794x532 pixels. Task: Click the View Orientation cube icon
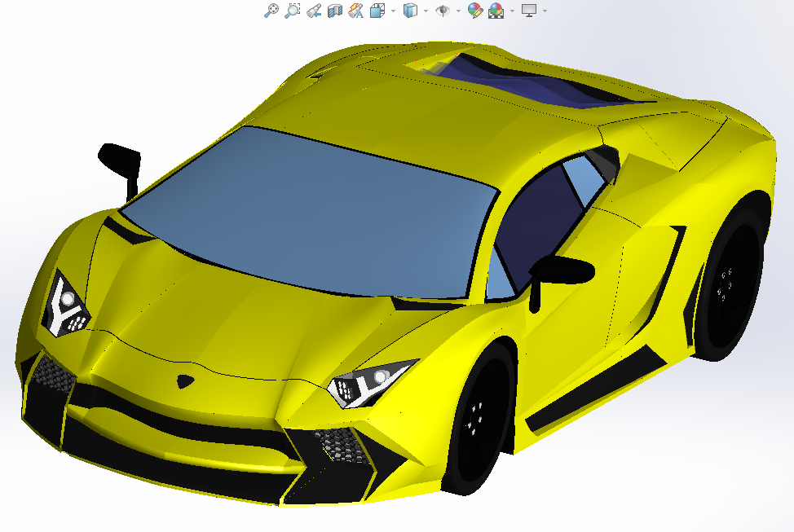(x=377, y=11)
